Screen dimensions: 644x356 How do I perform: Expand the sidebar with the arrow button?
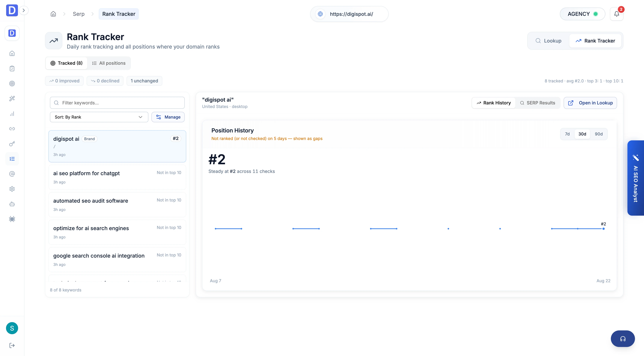pos(24,10)
